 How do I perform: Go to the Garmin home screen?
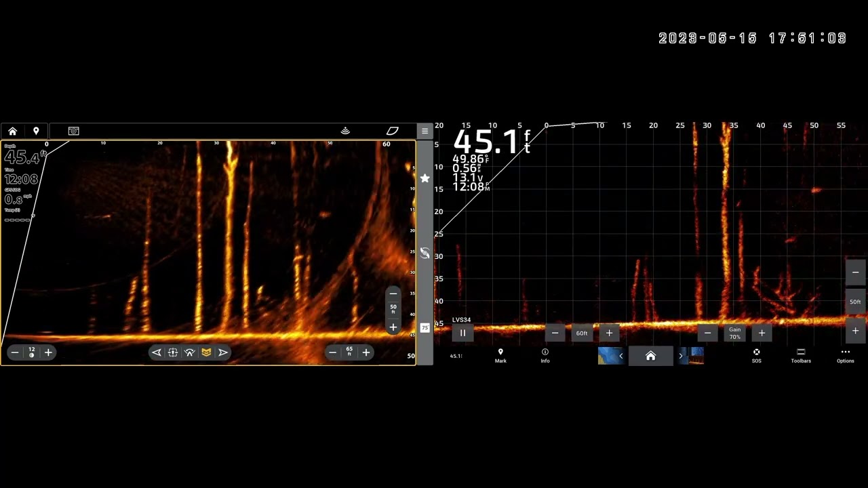pos(650,356)
